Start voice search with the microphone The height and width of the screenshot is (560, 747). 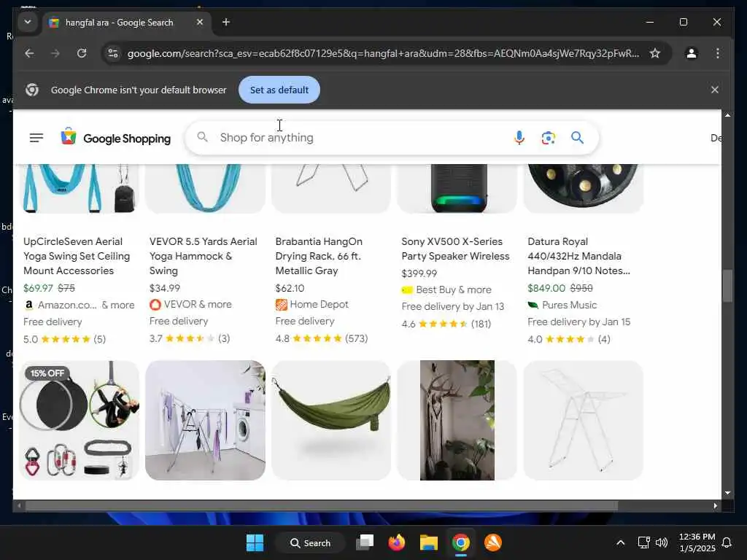click(x=519, y=138)
